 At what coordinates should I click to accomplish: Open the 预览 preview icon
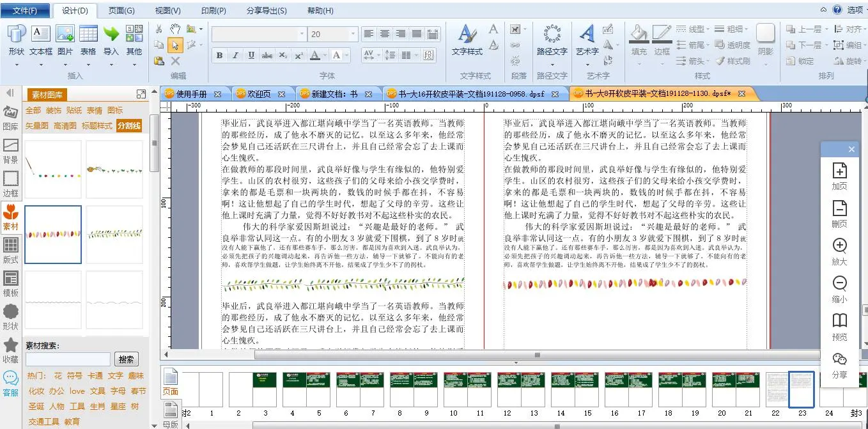839,327
